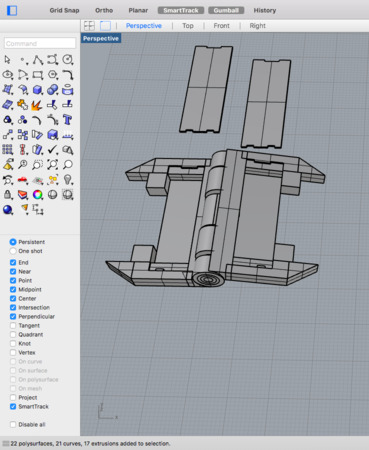Select the Zoom Selected magnifier icon
369x450 pixels.
(x=23, y=165)
